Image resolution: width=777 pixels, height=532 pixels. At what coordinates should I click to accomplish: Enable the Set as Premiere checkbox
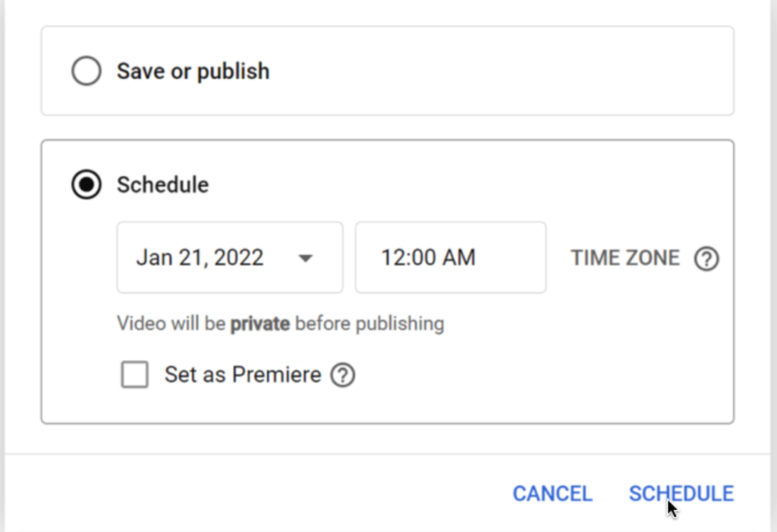[x=135, y=374]
